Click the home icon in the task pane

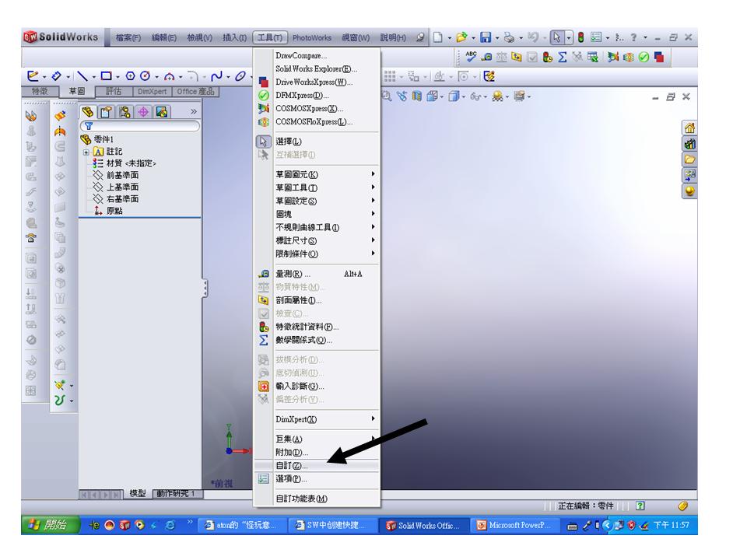click(689, 128)
